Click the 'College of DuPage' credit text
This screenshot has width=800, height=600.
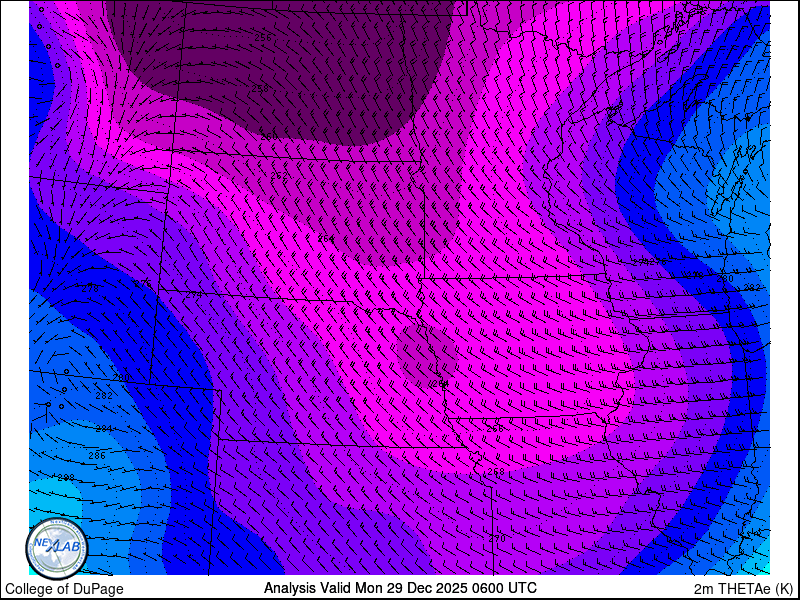(x=64, y=589)
